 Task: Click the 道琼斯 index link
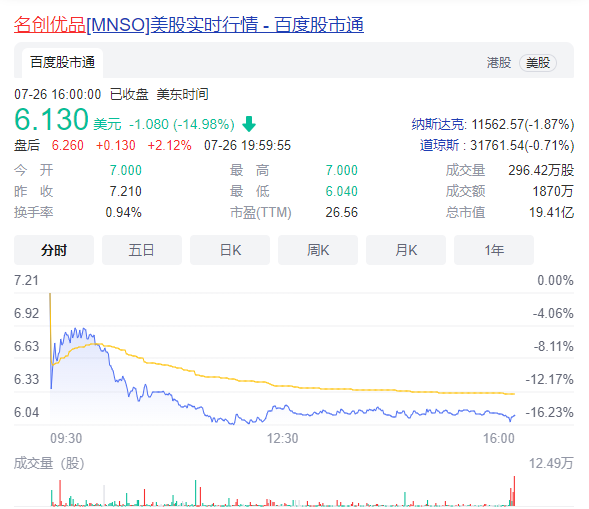point(439,145)
